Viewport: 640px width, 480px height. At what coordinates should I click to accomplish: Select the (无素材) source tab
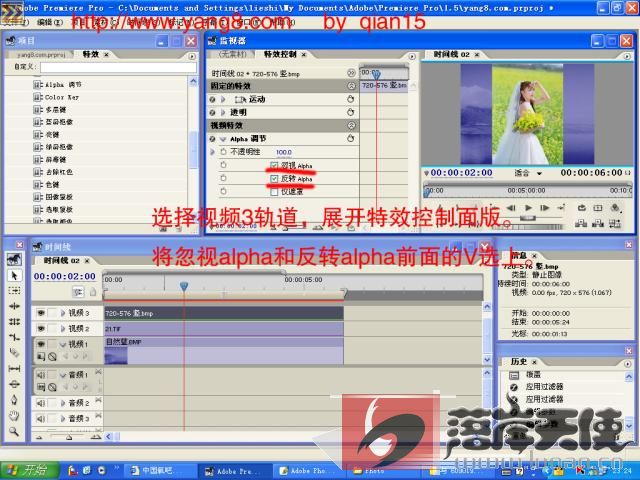[x=233, y=54]
